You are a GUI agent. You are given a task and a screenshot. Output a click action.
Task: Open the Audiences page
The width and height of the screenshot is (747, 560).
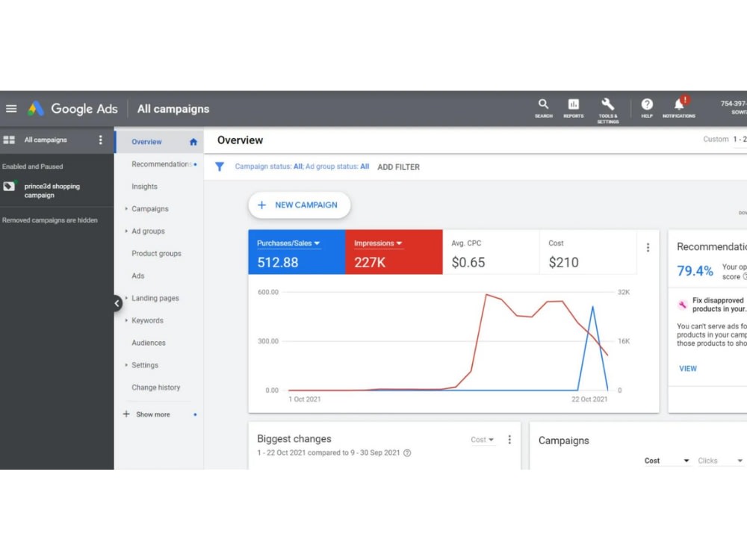148,343
